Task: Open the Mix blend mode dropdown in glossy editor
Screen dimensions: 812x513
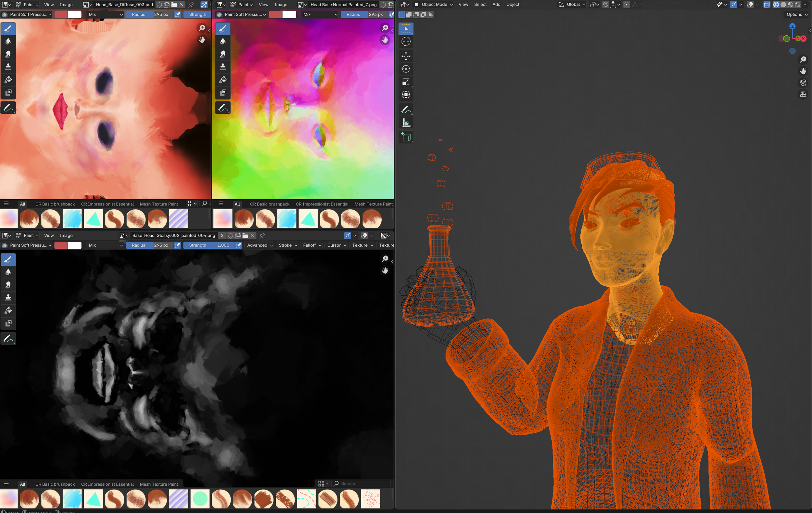Action: click(x=105, y=245)
